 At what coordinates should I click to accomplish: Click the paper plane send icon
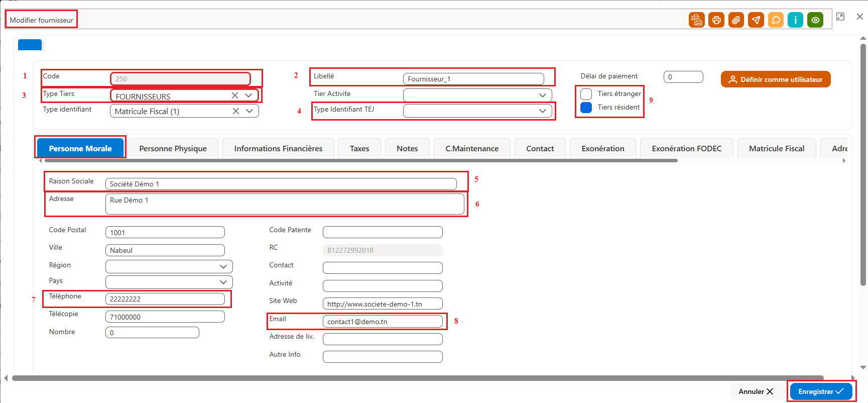pyautogui.click(x=756, y=20)
